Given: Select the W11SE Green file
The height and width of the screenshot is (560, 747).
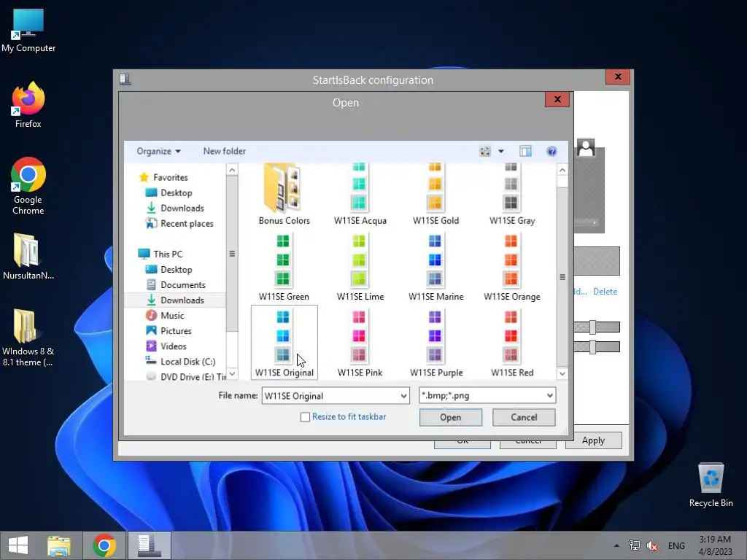Looking at the screenshot, I should tap(284, 268).
